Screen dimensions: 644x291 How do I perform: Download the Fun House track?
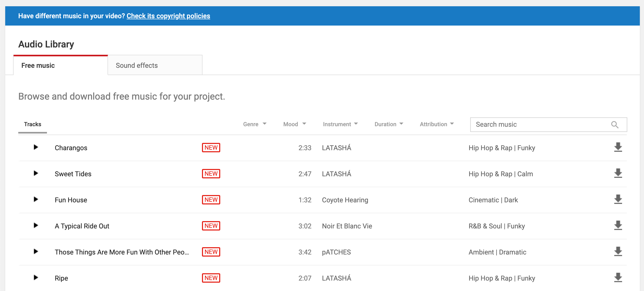[618, 199]
